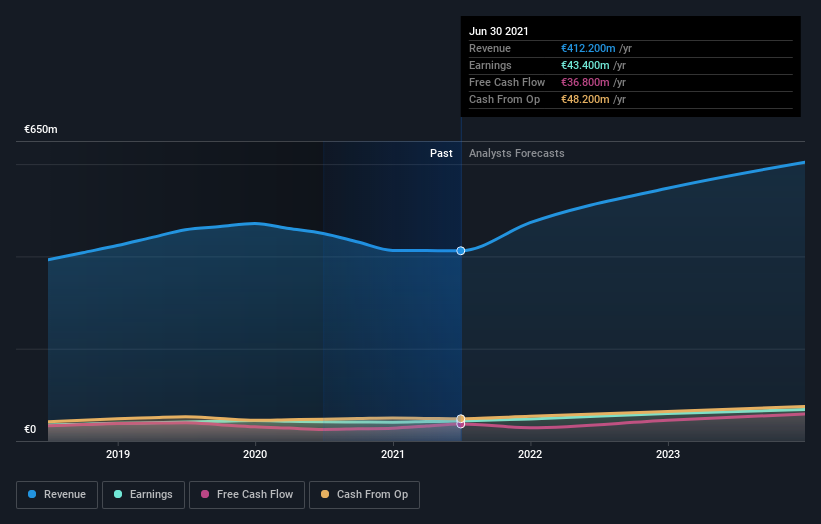Toggle the Earnings legend button

[x=143, y=495]
